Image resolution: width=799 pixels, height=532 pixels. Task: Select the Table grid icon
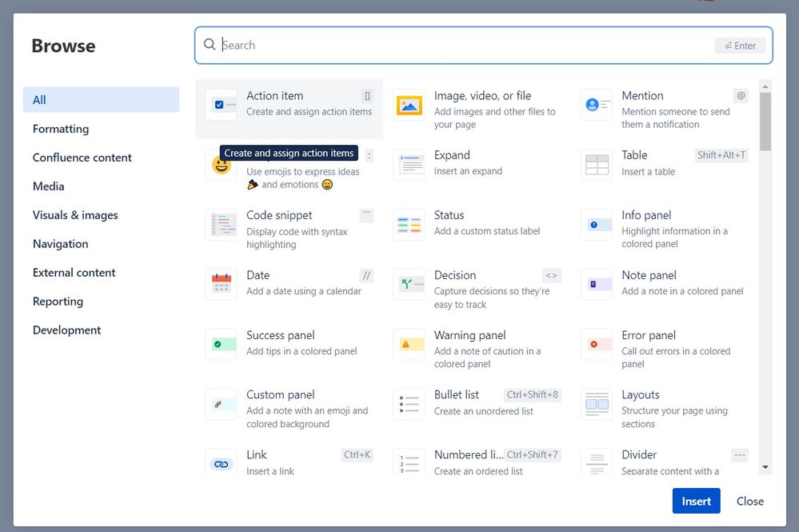pyautogui.click(x=596, y=165)
